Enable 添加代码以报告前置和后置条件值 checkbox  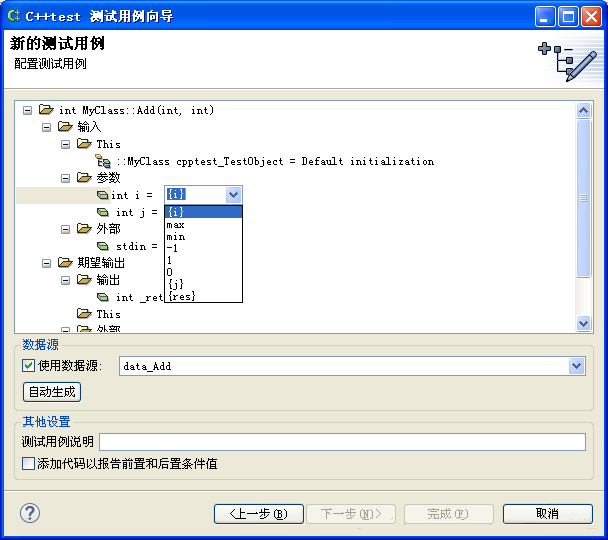(x=28, y=463)
